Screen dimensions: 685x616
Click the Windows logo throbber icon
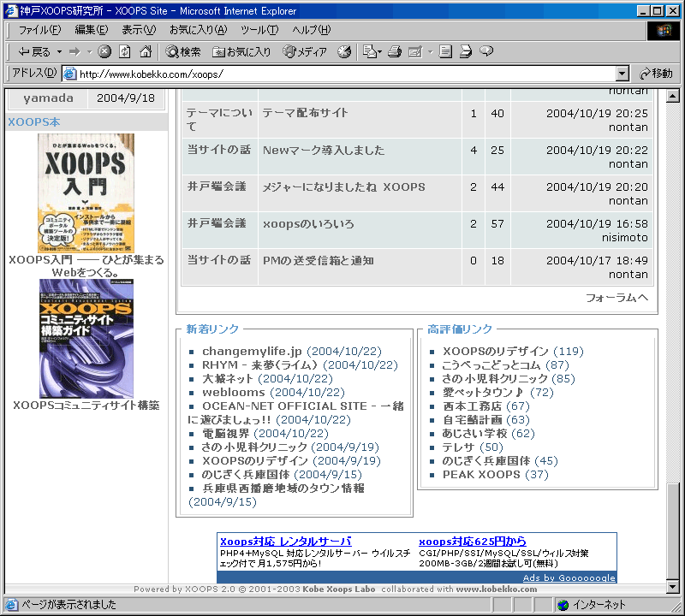coord(663,30)
